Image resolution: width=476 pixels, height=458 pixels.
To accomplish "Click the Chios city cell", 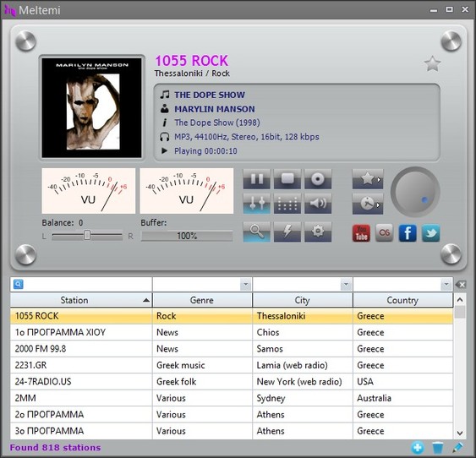I will pos(303,332).
